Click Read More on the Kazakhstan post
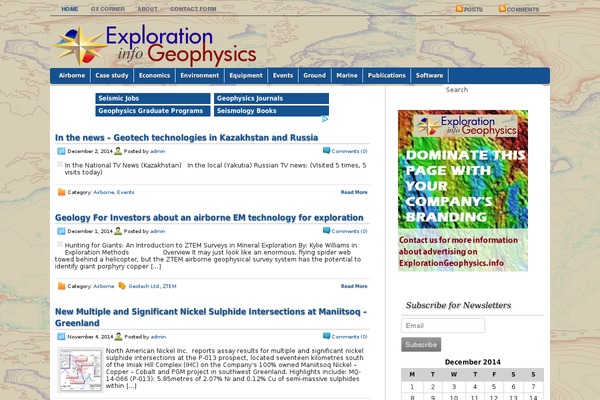Viewport: 600px width, 400px height. pyautogui.click(x=354, y=192)
